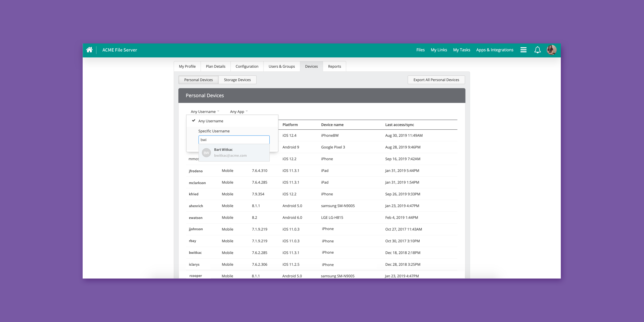Expand the Any Username dropdown
Viewport: 644px width, 322px height.
coord(205,112)
